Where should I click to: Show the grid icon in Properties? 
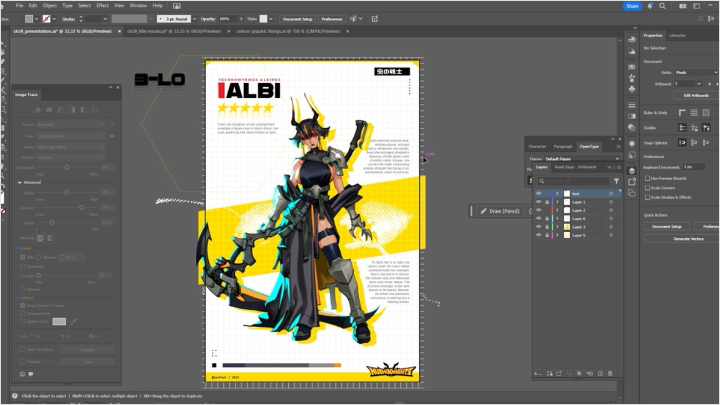pos(694,112)
